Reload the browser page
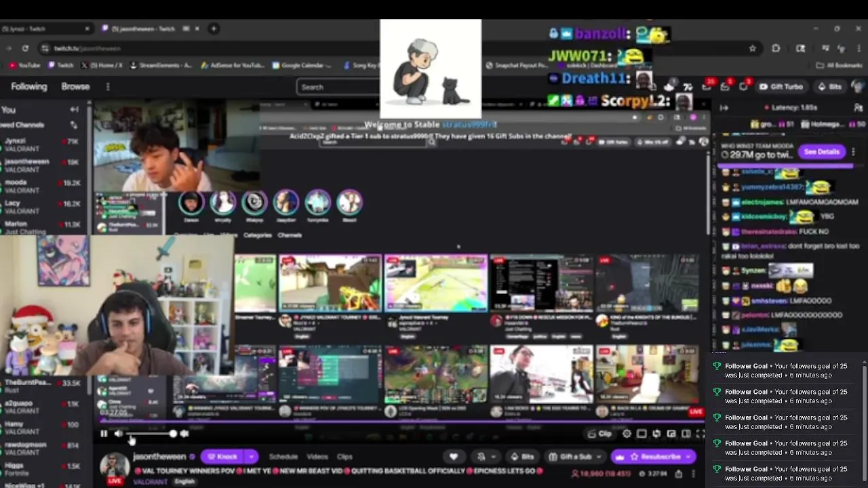This screenshot has width=868, height=488. pos(25,48)
